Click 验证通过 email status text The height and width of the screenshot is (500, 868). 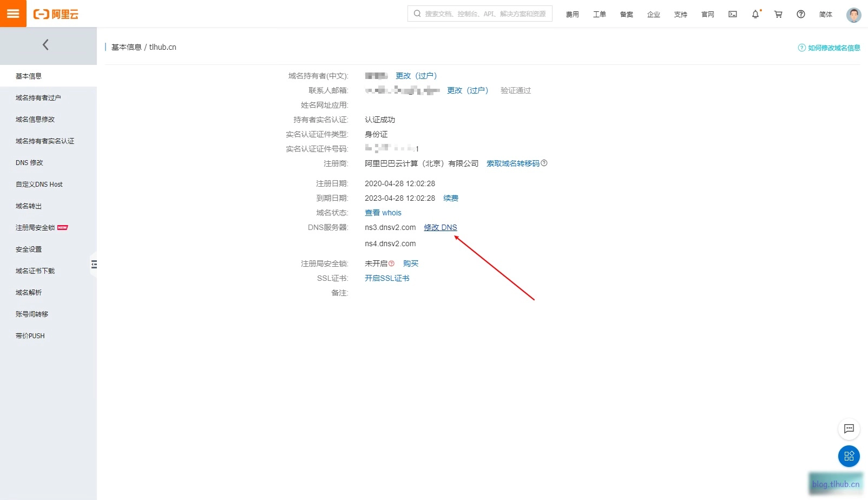point(516,90)
